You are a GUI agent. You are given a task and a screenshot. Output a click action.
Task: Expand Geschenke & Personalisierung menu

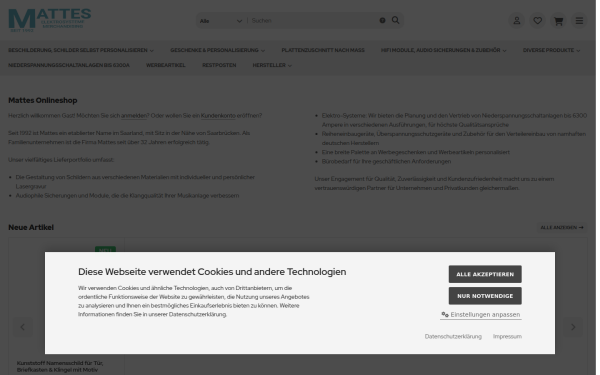click(218, 51)
